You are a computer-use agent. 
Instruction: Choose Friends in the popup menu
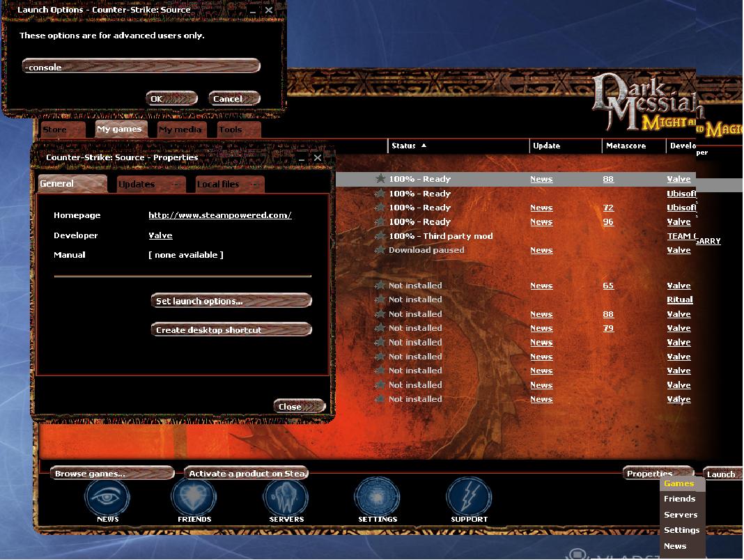[681, 499]
